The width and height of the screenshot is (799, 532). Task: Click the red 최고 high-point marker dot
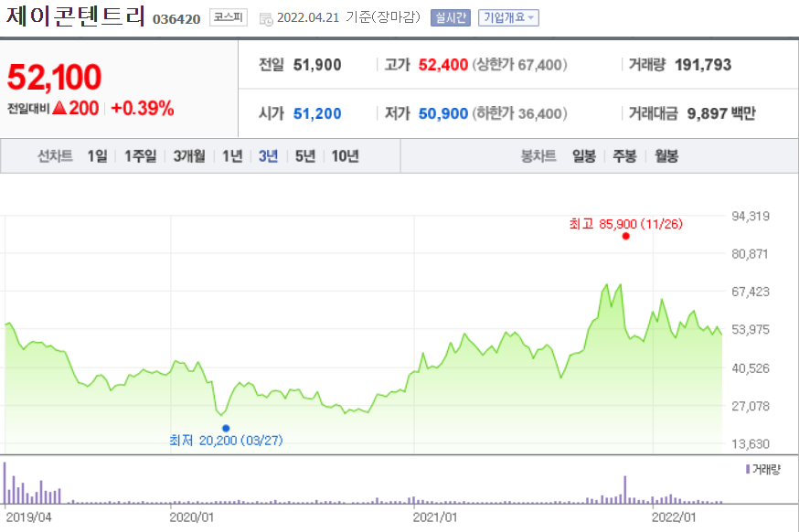(625, 236)
